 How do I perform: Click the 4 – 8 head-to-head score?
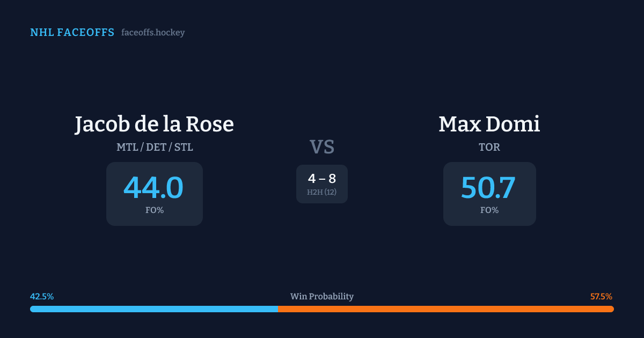[322, 179]
